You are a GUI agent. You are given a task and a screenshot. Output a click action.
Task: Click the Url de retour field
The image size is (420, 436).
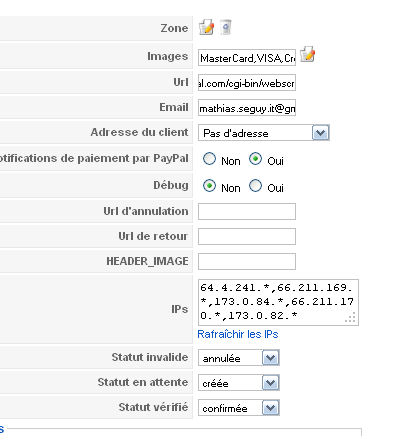247,236
